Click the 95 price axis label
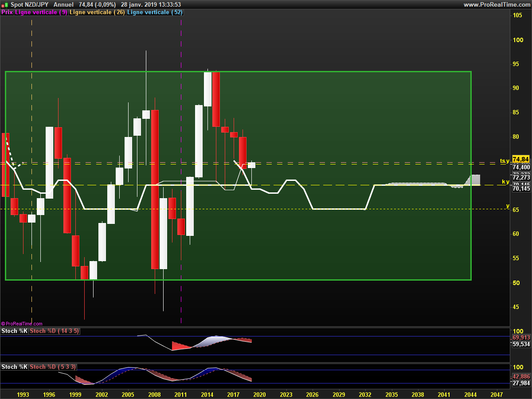Image resolution: width=532 pixels, height=399 pixels. (x=516, y=64)
